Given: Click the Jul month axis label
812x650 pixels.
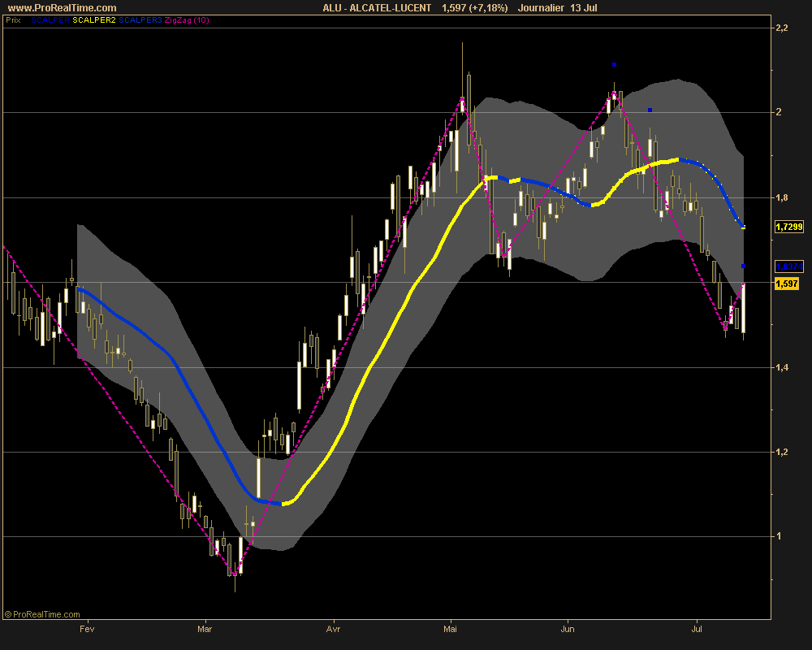Looking at the screenshot, I should 697,629.
